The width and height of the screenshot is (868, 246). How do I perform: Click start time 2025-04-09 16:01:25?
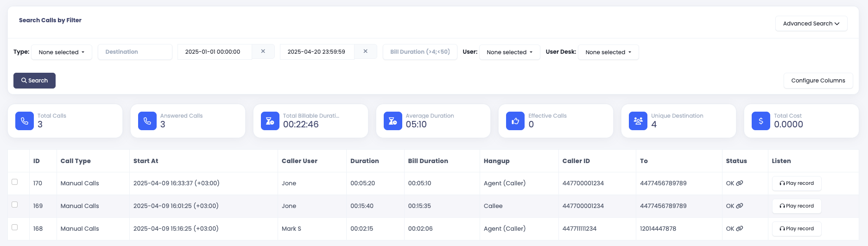click(x=176, y=206)
